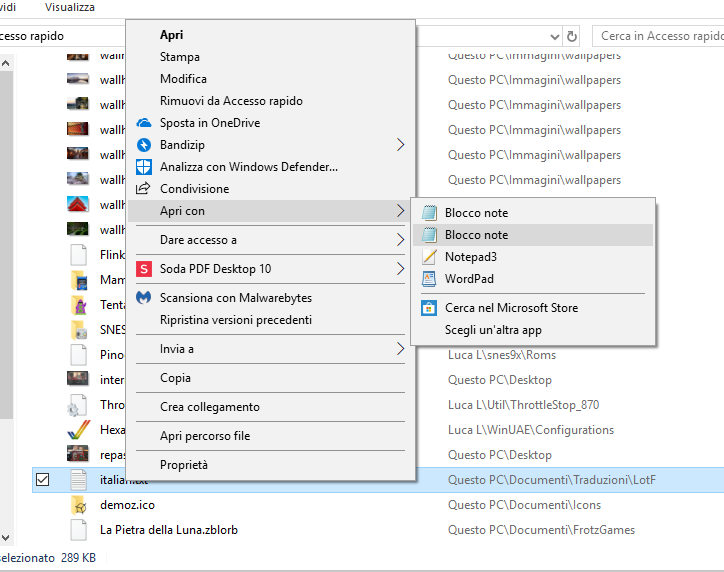Click the La Pietra della Luna.zblorb file name
The width and height of the screenshot is (724, 572).
pyautogui.click(x=169, y=530)
